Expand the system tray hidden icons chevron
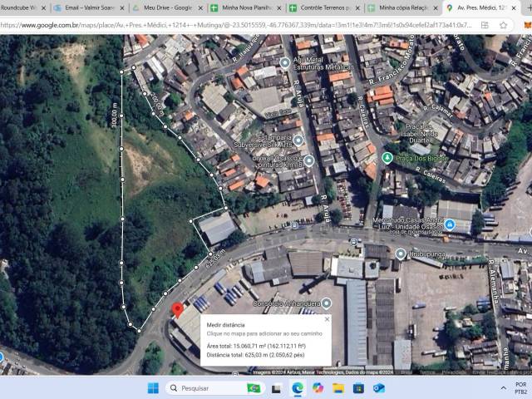 point(504,388)
